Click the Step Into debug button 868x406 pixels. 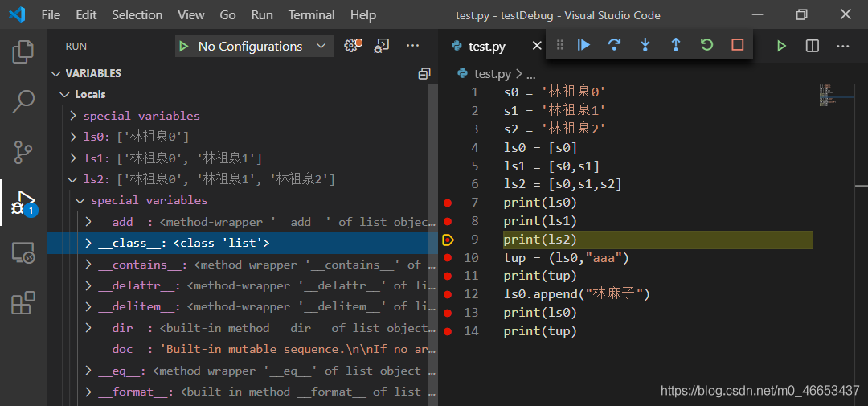point(645,45)
